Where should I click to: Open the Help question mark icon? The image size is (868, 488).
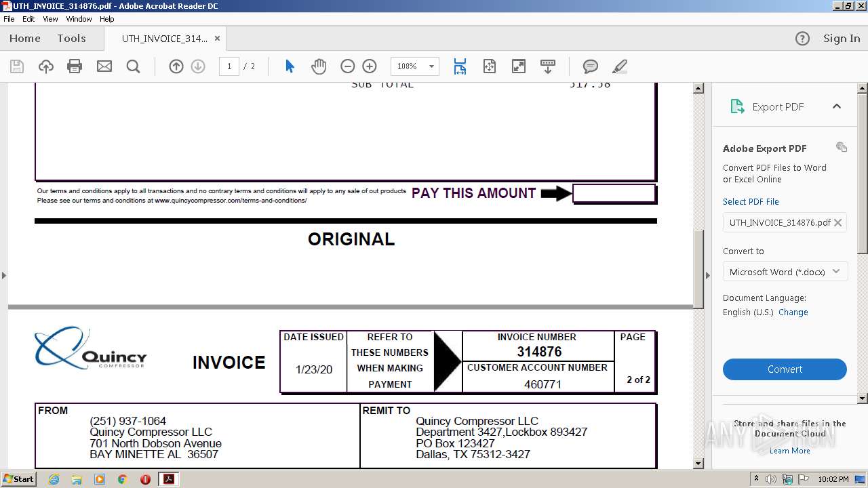pos(802,39)
